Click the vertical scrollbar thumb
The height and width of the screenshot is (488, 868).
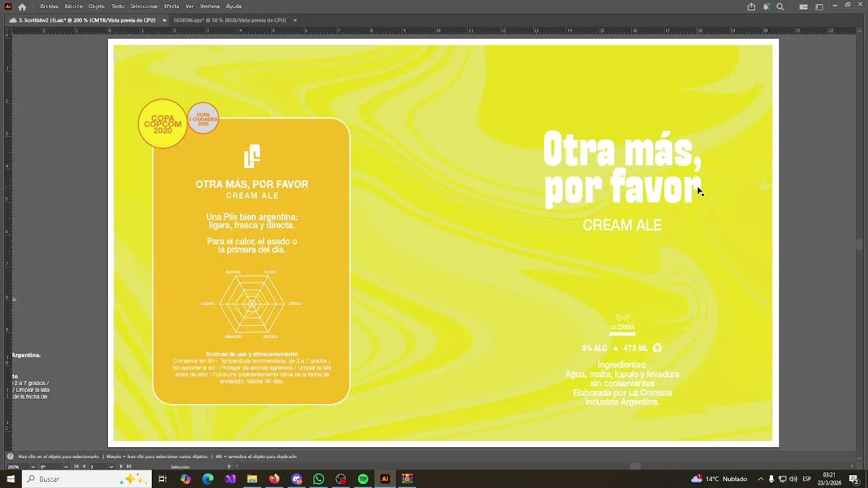[860, 245]
